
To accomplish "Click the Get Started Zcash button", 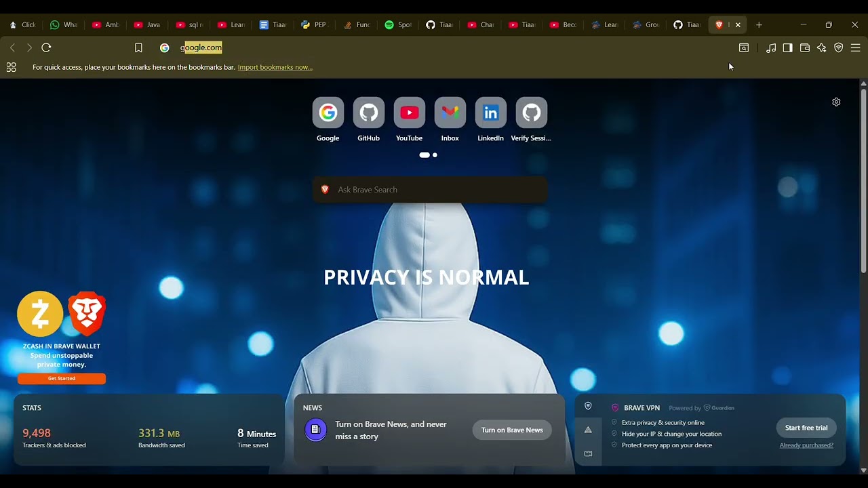I will click(x=62, y=378).
